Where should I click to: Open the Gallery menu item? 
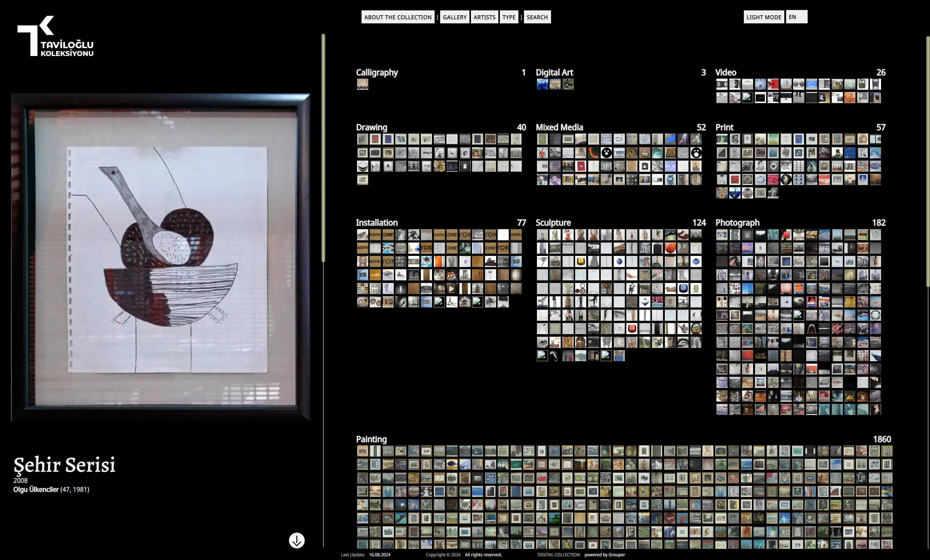pos(455,17)
